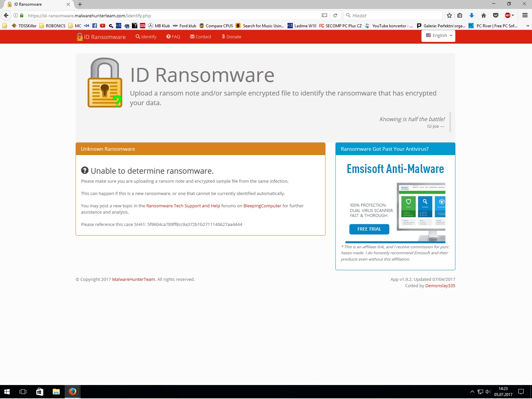Viewport: 532px width, 399px height.
Task: Show more bookmarks with the chevron
Action: click(528, 26)
